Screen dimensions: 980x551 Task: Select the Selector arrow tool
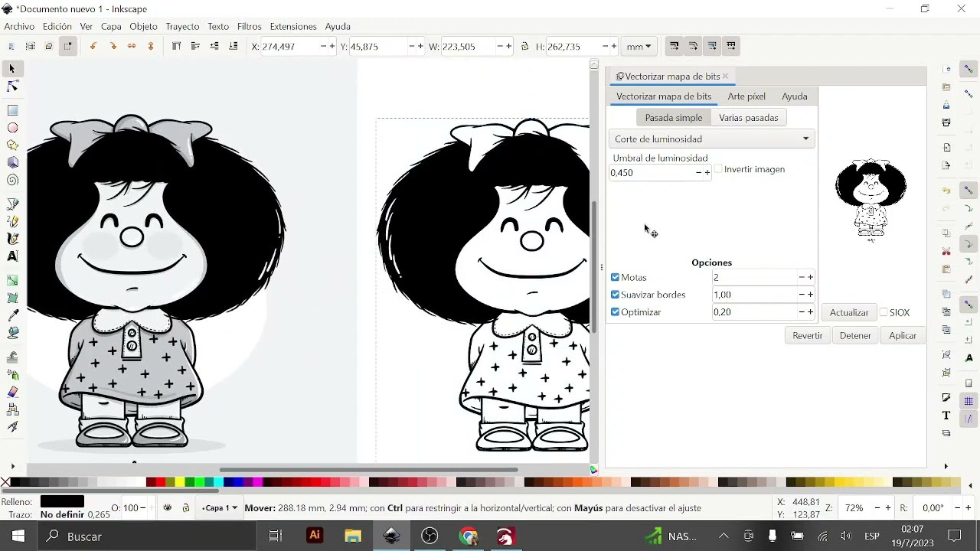pos(12,69)
